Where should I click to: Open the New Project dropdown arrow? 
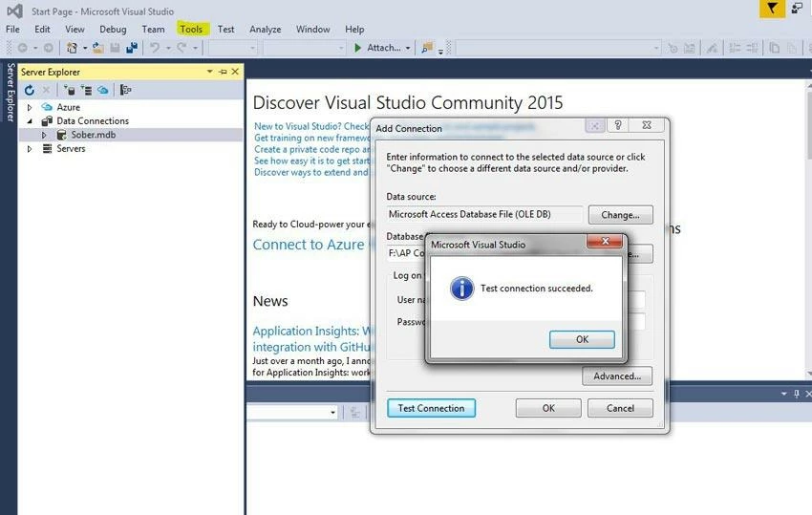[x=85, y=48]
